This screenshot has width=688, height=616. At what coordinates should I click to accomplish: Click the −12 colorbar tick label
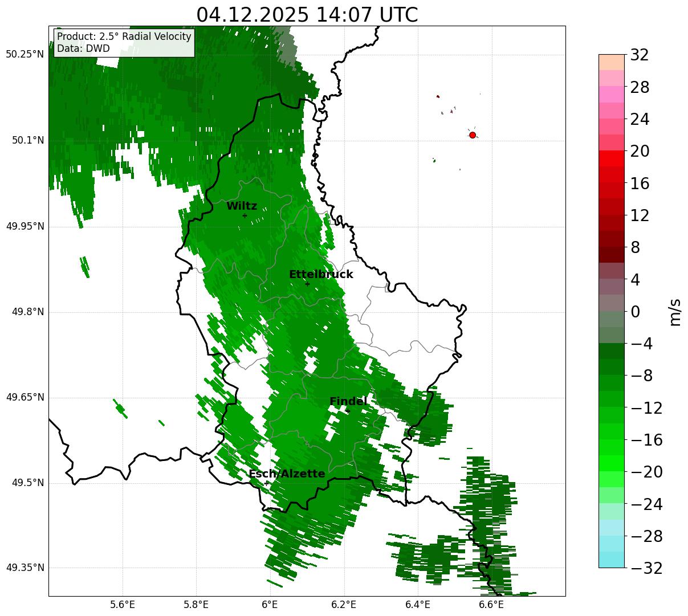click(x=646, y=409)
